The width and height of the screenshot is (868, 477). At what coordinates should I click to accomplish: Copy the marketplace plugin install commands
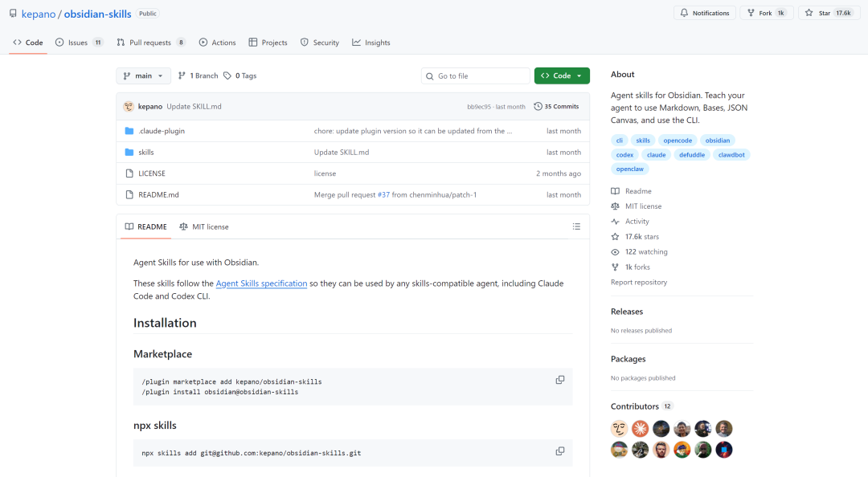click(x=560, y=380)
